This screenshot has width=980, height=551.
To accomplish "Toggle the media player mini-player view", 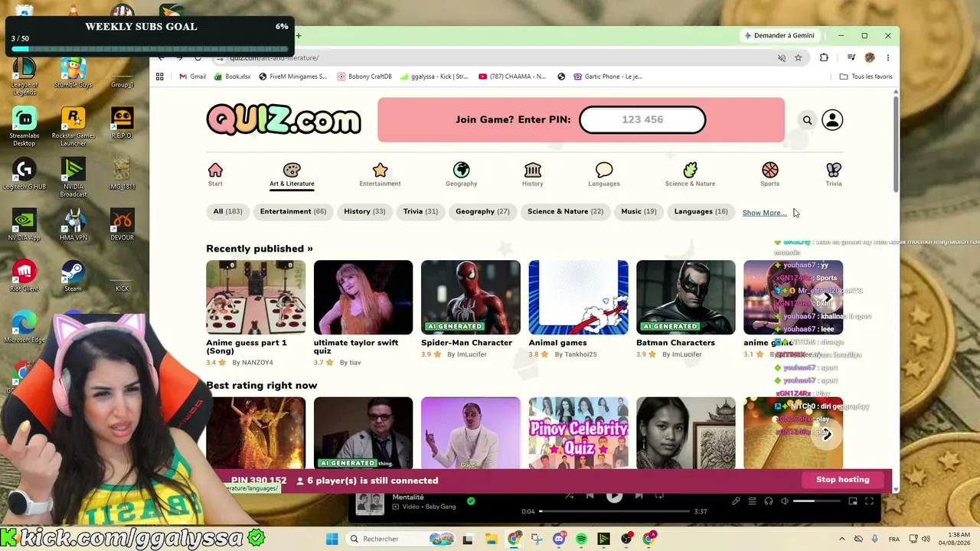I will pos(853,501).
